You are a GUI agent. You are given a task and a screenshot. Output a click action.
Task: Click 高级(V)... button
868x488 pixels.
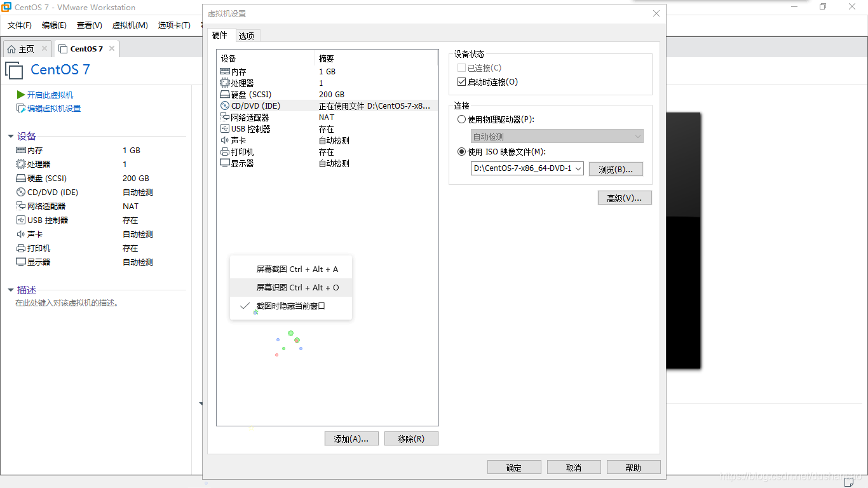pyautogui.click(x=625, y=198)
